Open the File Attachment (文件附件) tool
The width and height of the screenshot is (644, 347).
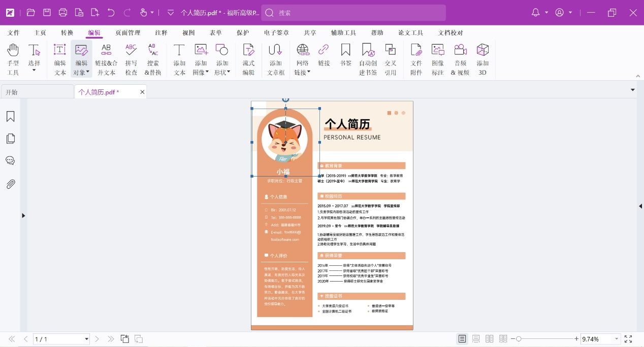pos(416,59)
